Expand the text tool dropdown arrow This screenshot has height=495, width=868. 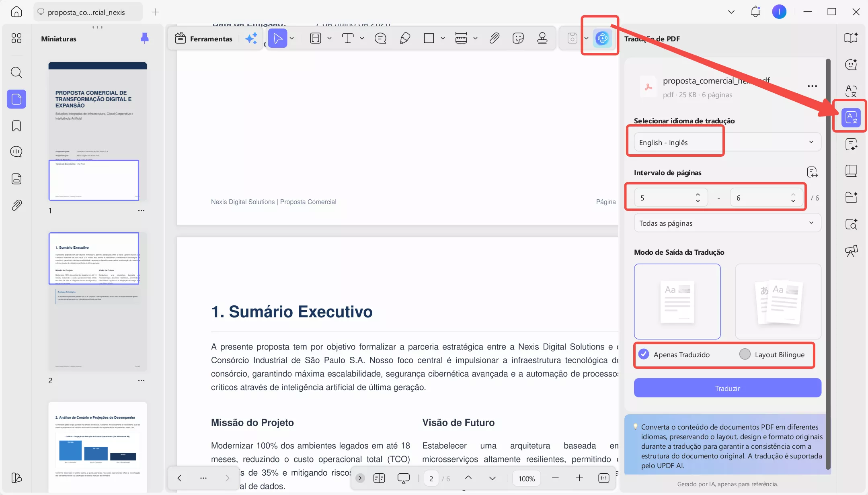click(362, 39)
